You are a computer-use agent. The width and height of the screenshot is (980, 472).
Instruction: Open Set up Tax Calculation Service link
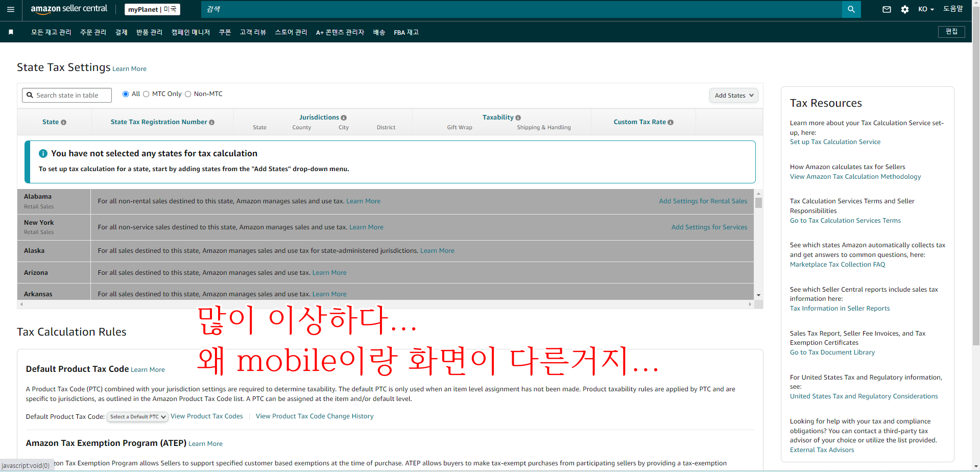tap(835, 142)
